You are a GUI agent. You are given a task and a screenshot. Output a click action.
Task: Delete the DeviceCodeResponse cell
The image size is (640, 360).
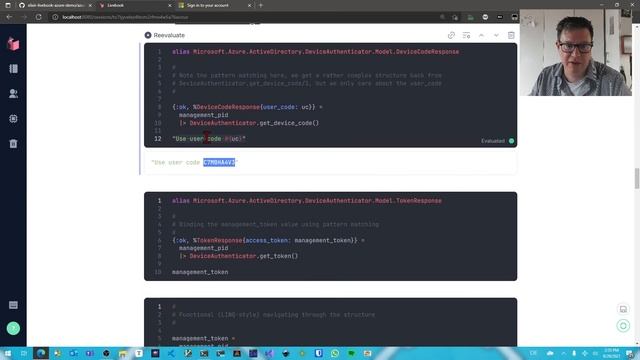(511, 36)
